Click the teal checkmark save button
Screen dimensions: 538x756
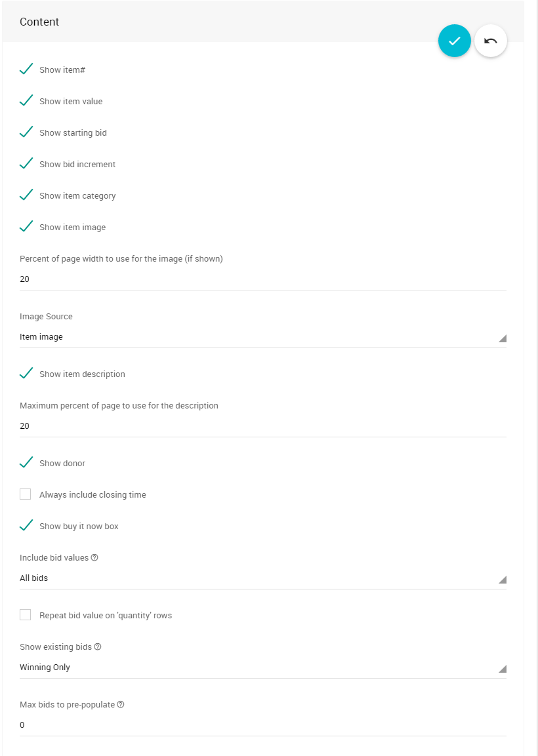pos(455,41)
